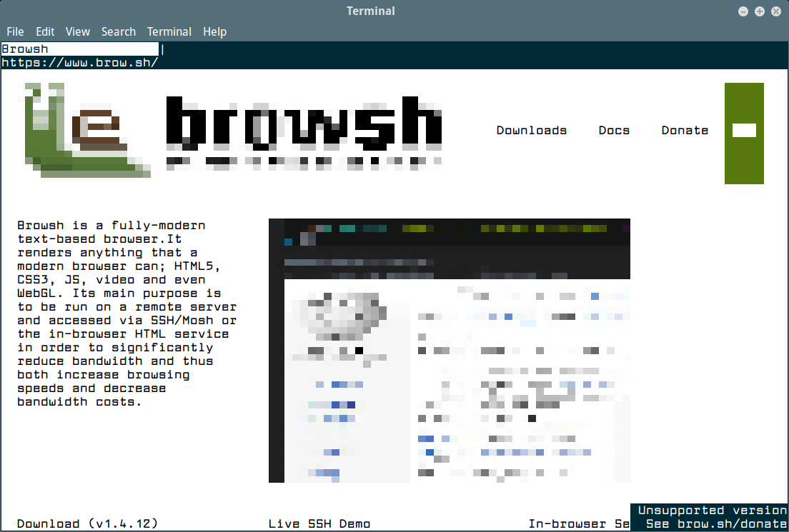Click the Terminal window title
Viewport: 789px width, 532px height.
(x=370, y=11)
